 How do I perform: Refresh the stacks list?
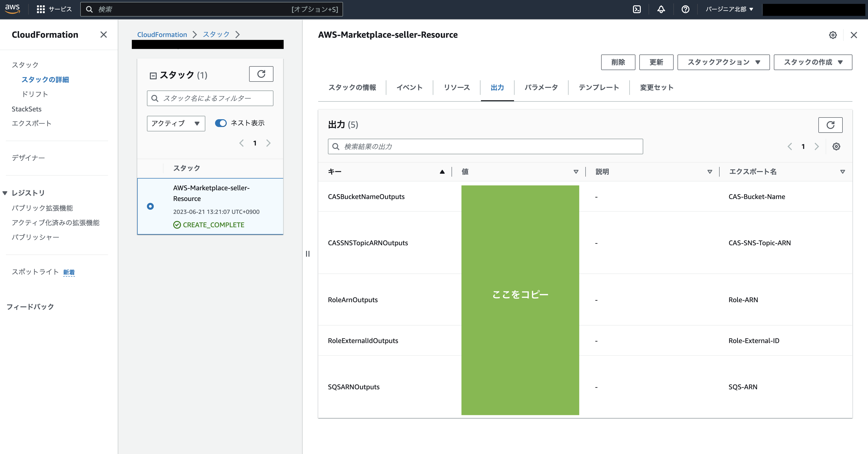click(x=261, y=74)
